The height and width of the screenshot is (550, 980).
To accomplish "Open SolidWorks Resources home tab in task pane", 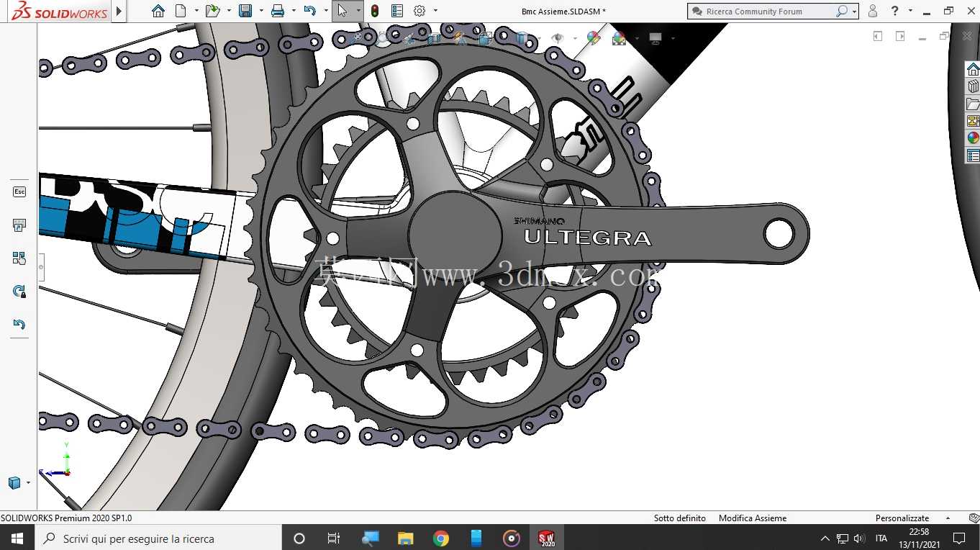I will click(x=973, y=69).
